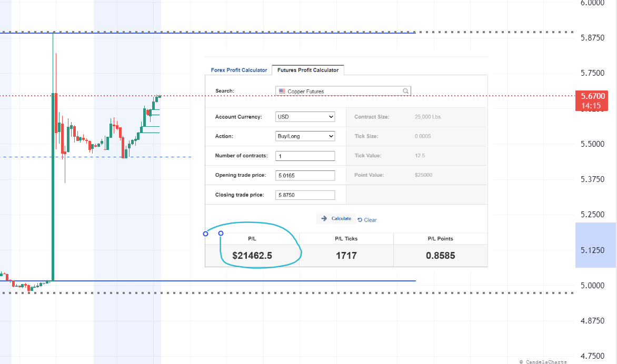The height and width of the screenshot is (364, 617).
Task: Click the $21462.5 P/L value
Action: pyautogui.click(x=252, y=256)
